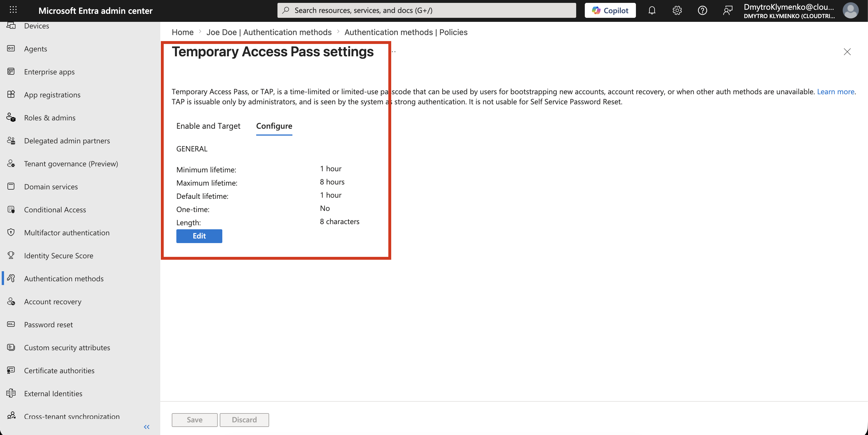Close the Temporary Access Pass settings pane

(847, 51)
